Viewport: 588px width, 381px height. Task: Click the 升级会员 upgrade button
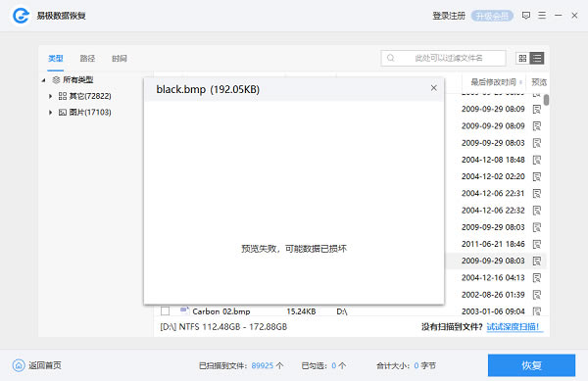[492, 16]
